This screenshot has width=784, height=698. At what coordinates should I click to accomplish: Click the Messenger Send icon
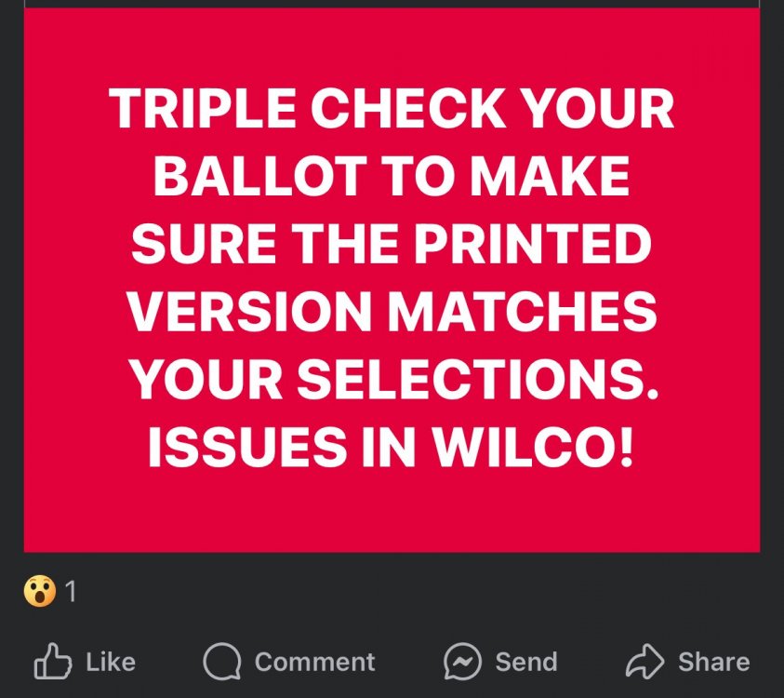(x=461, y=662)
